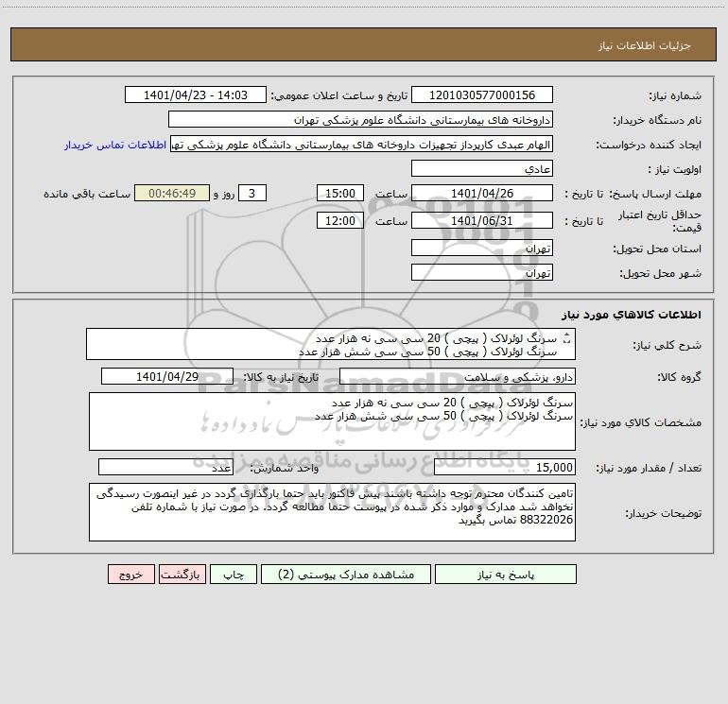Click the اطلاعات کالاهای مورد نیاز section heading
This screenshot has height=704, width=728.
pos(632,315)
